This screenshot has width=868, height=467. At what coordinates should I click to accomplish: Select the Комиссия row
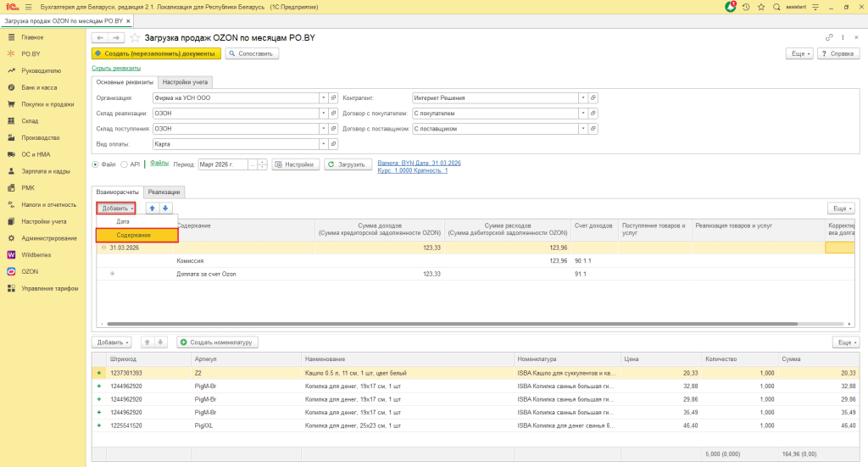click(475, 260)
